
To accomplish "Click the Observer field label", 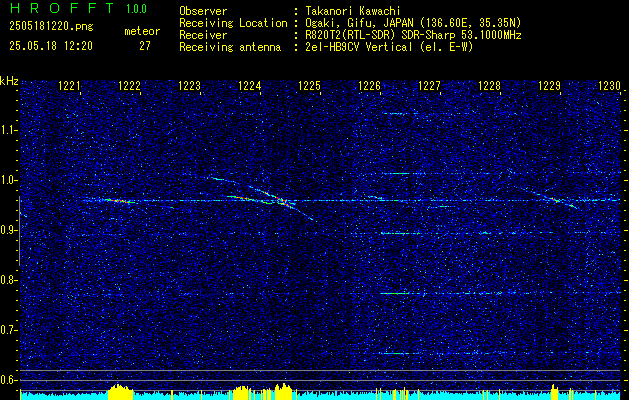I will point(203,11).
